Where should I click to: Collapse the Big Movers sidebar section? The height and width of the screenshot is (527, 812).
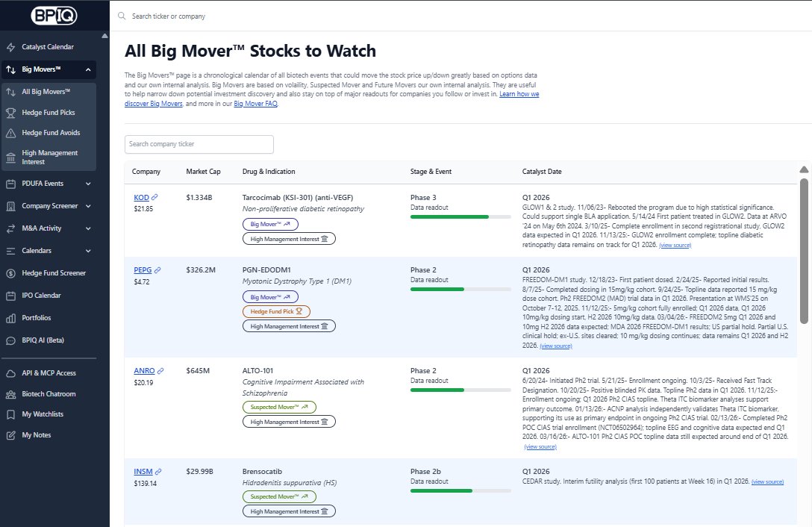tap(88, 69)
